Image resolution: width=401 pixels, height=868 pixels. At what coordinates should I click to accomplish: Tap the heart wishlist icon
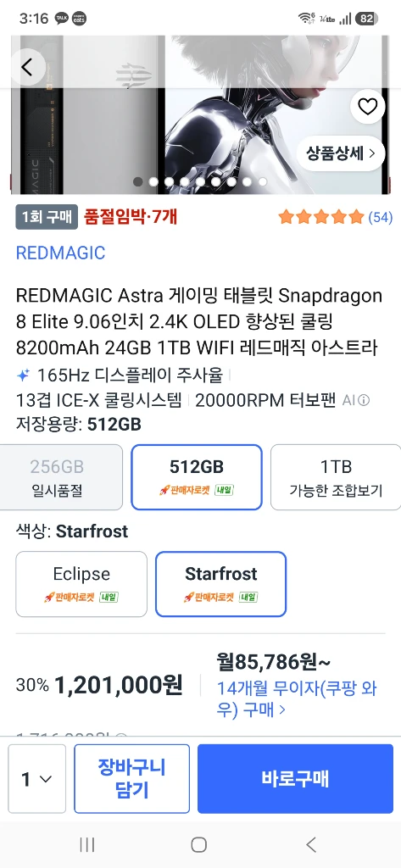(367, 106)
